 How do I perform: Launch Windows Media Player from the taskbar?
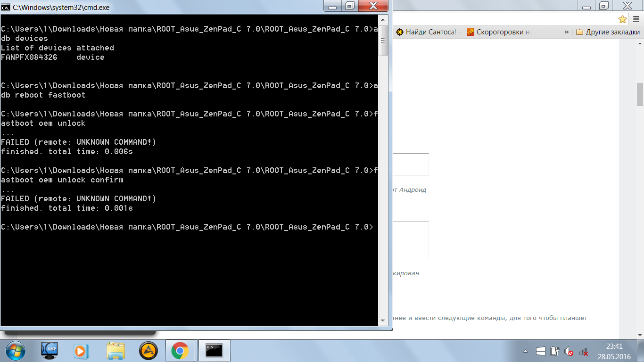82,351
